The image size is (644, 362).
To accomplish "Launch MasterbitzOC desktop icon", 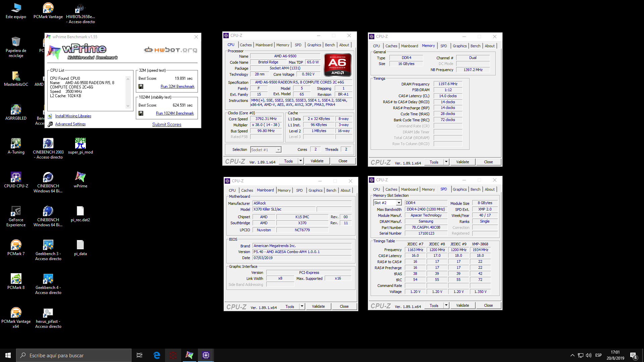I will pos(16,79).
